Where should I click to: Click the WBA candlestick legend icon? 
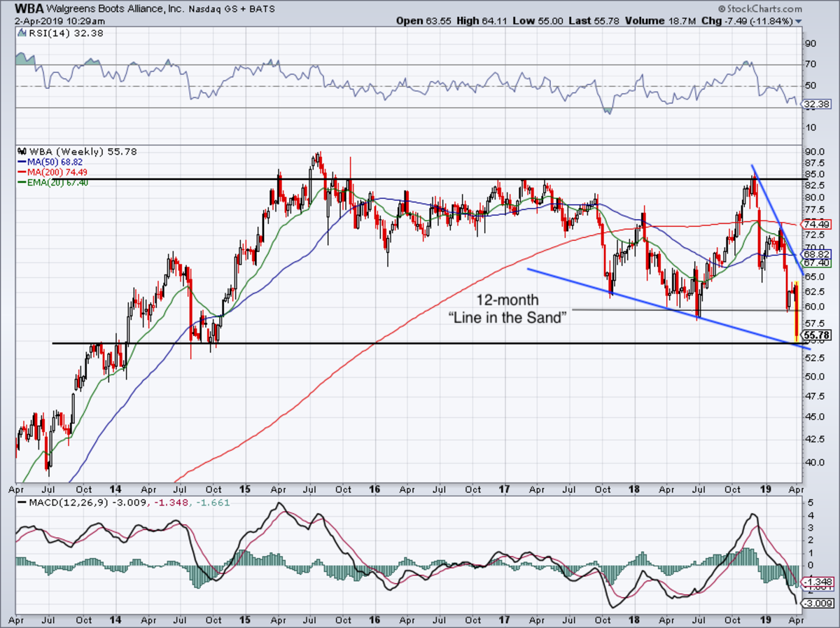(20, 151)
